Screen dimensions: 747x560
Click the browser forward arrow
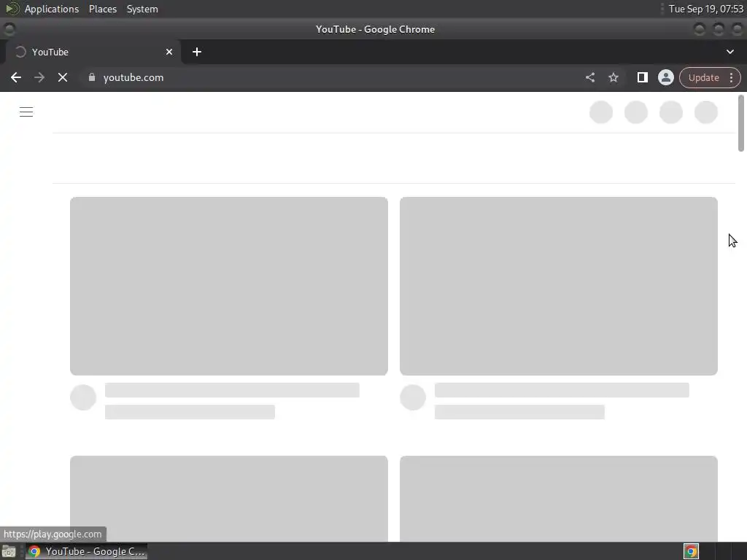point(39,77)
